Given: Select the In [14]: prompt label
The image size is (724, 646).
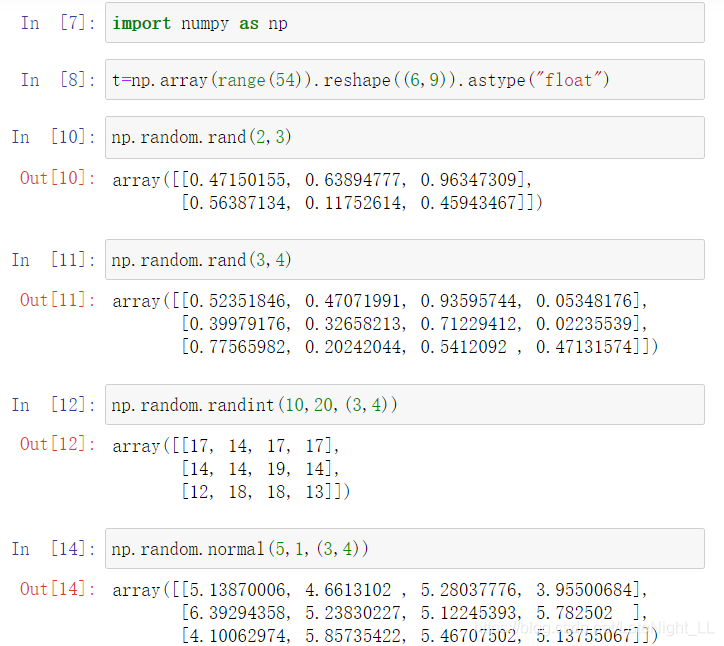Looking at the screenshot, I should click(54, 549).
